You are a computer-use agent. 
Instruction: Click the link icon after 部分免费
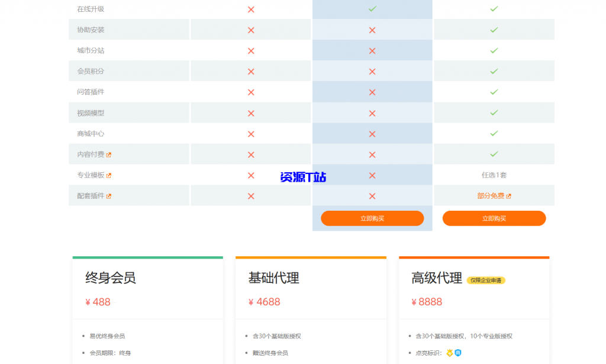(x=510, y=195)
